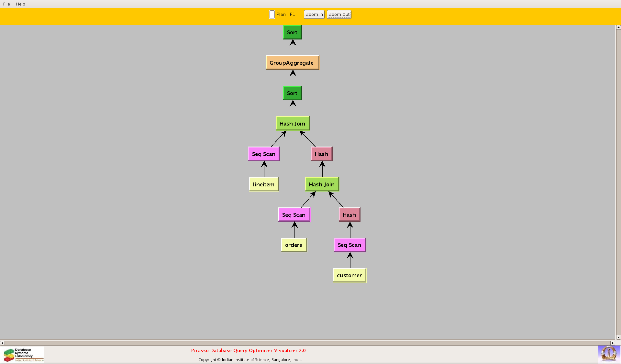Click the Seq Scan node above lineitem
Screen dimensions: 621x364
(264, 154)
